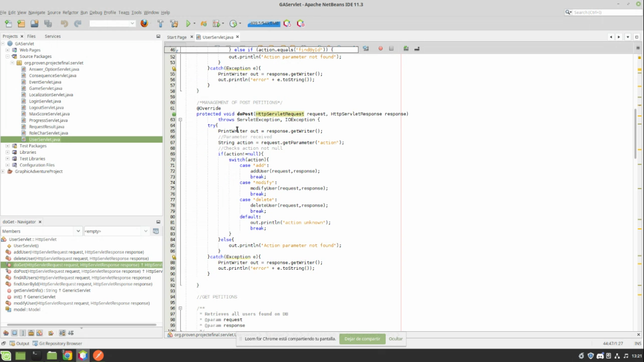Screen dimensions: 644x362
Task: Toggle Show Inherited Members in the Navigator
Action: [x=6, y=333]
